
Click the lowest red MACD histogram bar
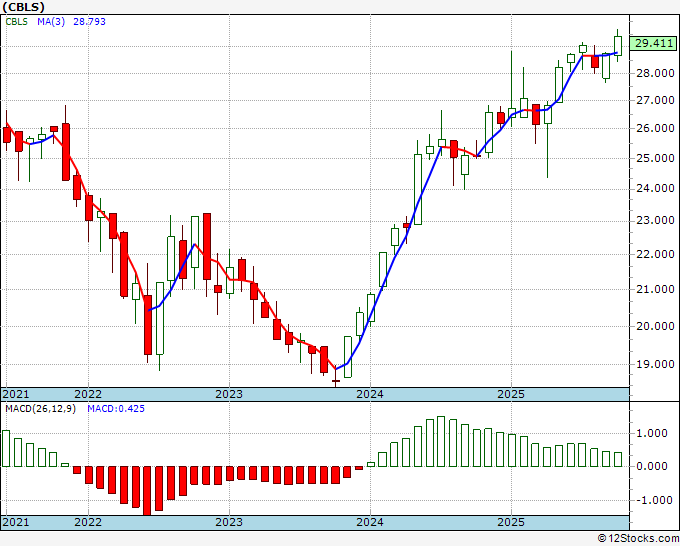click(x=147, y=490)
